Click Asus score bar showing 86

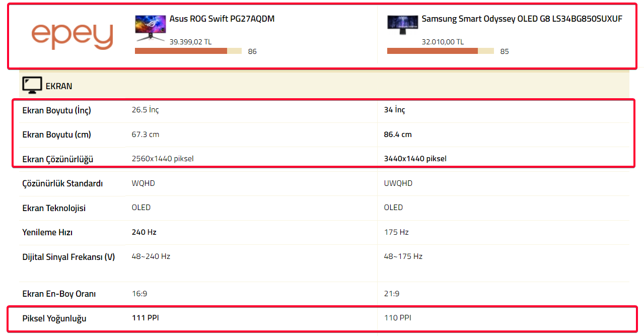(188, 51)
